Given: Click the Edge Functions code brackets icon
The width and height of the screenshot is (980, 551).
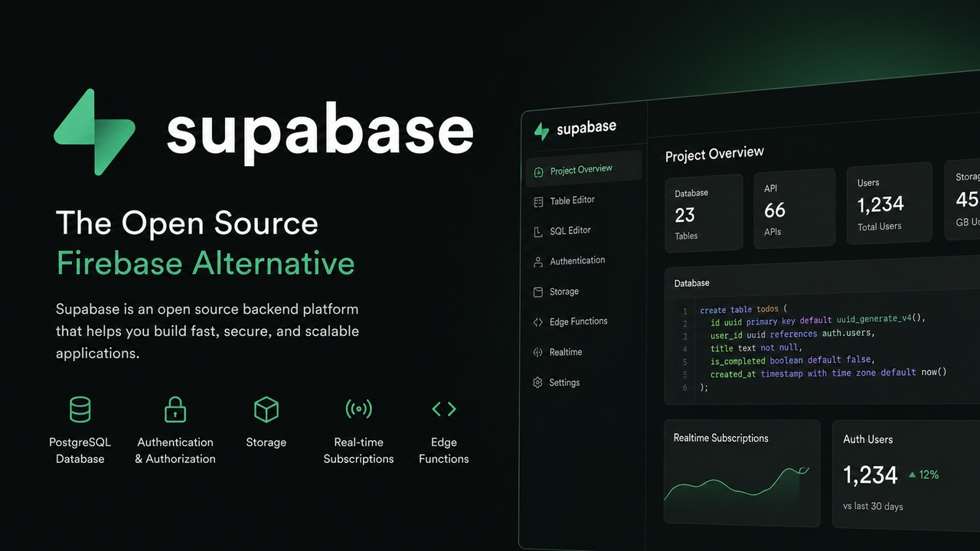Looking at the screenshot, I should tap(444, 409).
